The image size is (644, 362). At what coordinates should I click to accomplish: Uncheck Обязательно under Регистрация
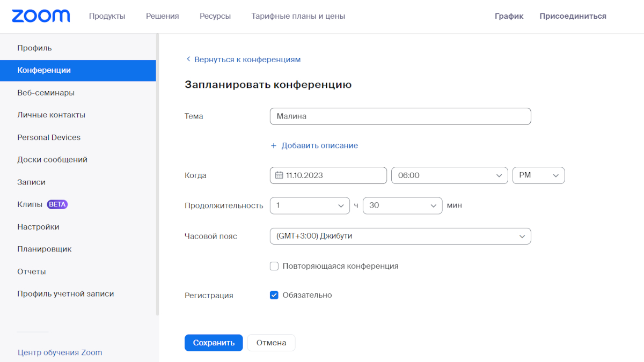click(274, 294)
